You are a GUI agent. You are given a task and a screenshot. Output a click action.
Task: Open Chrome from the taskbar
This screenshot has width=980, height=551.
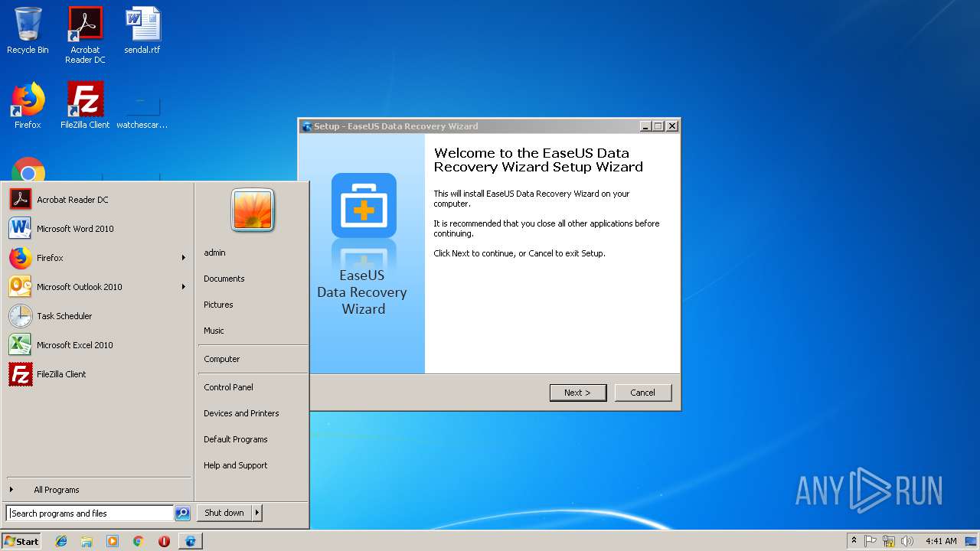[x=138, y=541]
